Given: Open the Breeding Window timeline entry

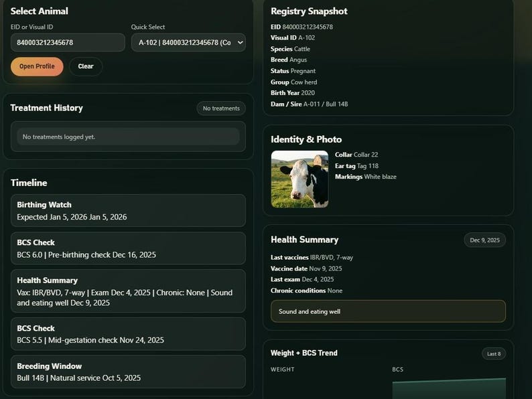Looking at the screenshot, I should (x=128, y=372).
